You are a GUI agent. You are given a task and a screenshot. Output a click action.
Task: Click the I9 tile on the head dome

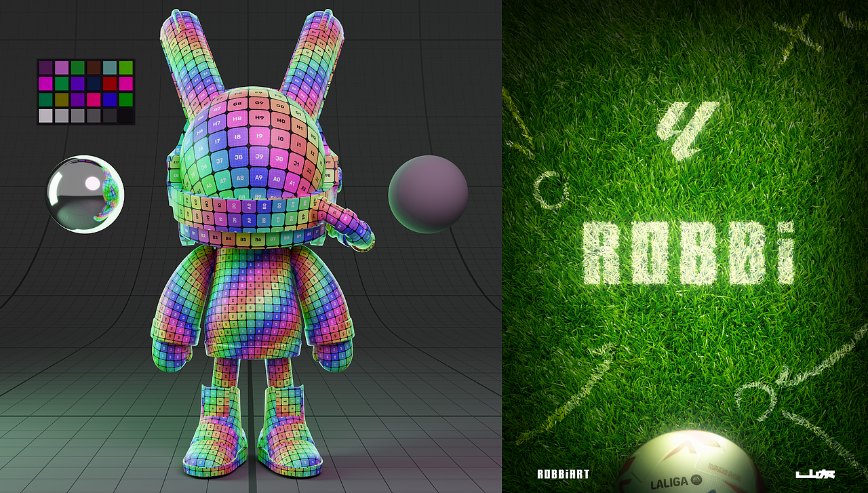pyautogui.click(x=260, y=136)
